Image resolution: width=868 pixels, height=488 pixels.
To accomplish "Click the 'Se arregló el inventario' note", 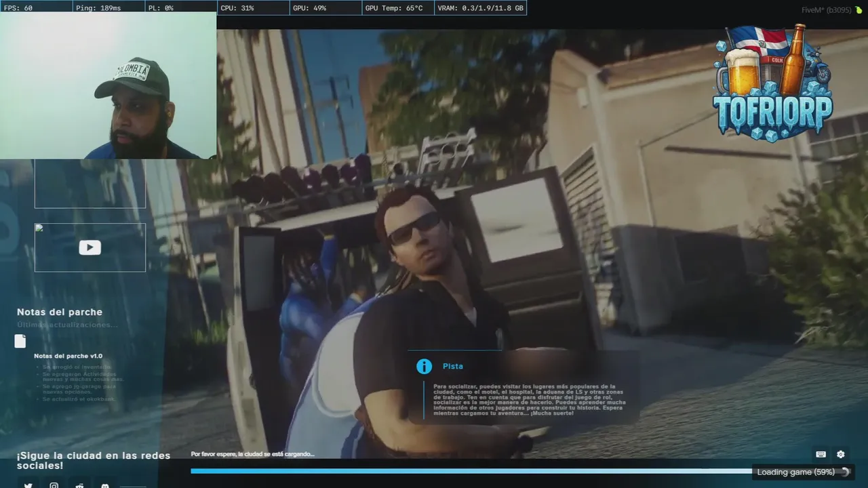I will point(77,367).
